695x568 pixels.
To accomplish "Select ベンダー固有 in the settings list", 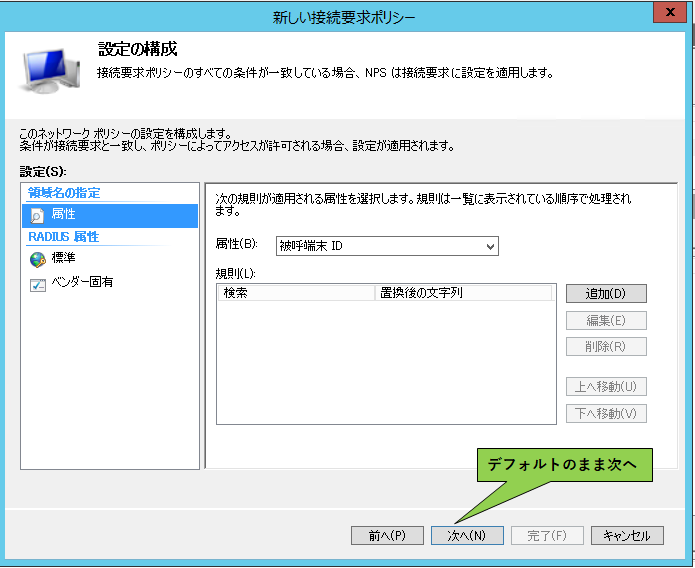I will click(x=82, y=282).
